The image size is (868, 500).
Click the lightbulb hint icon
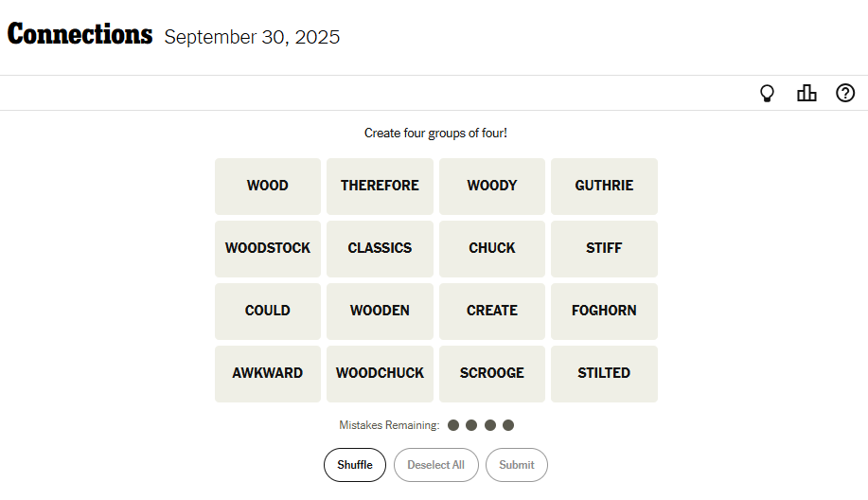[768, 93]
